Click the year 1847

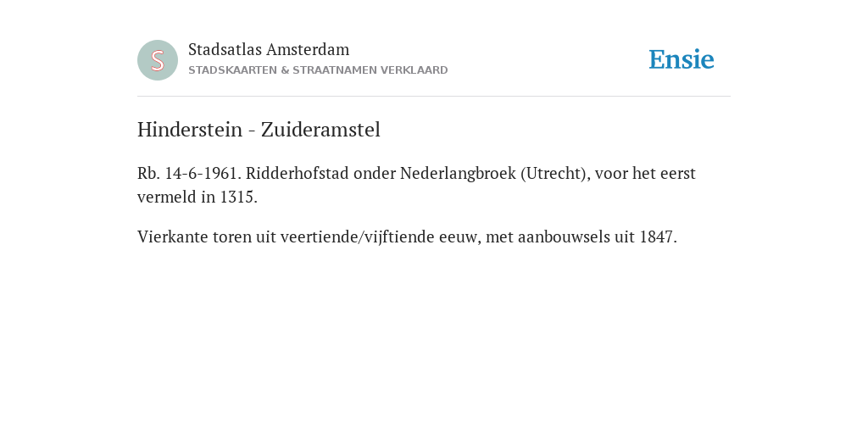click(658, 237)
